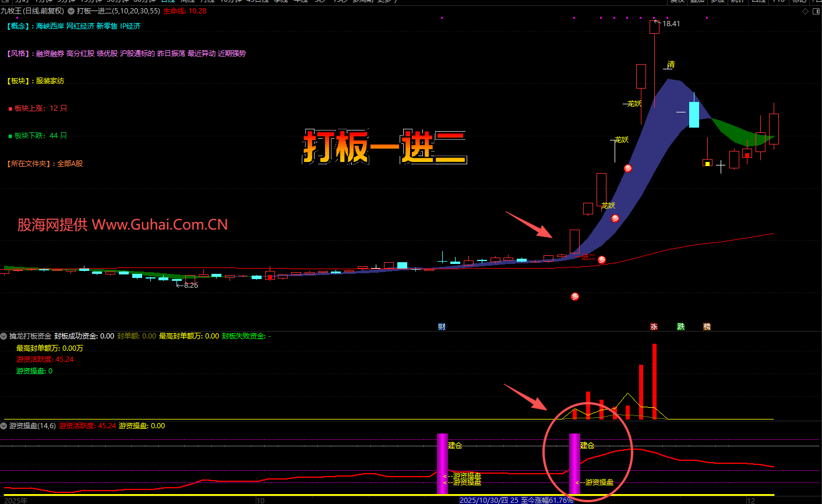Click the 财 financial marker icon
The width and height of the screenshot is (822, 504).
click(442, 327)
